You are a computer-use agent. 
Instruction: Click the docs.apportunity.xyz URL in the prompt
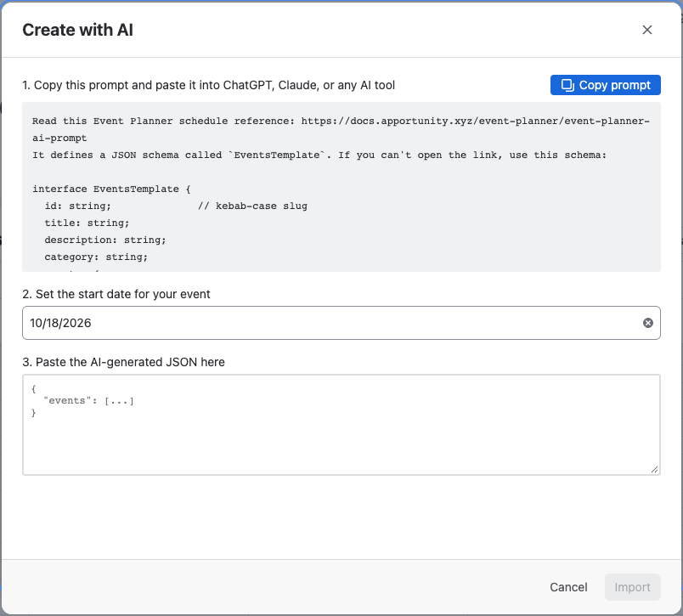pyautogui.click(x=341, y=129)
